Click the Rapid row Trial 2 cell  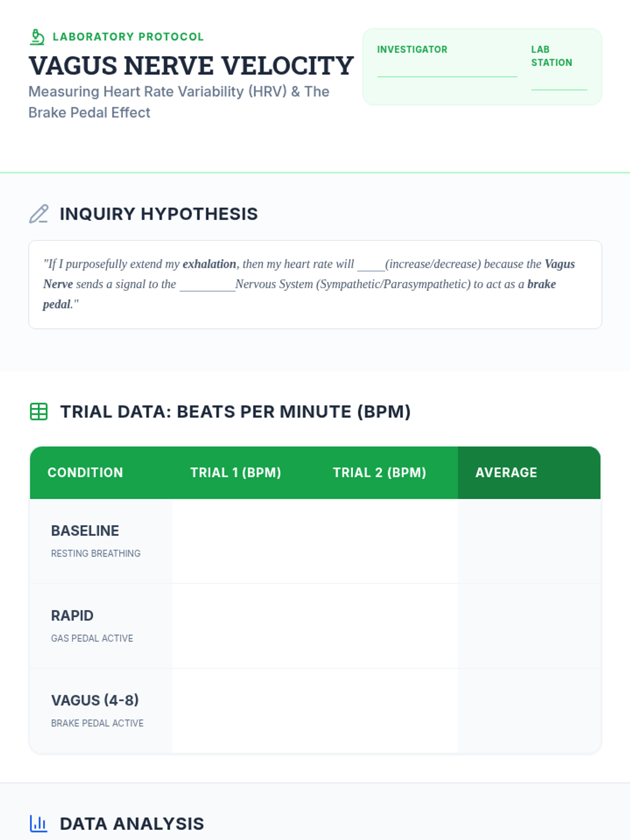click(x=386, y=626)
